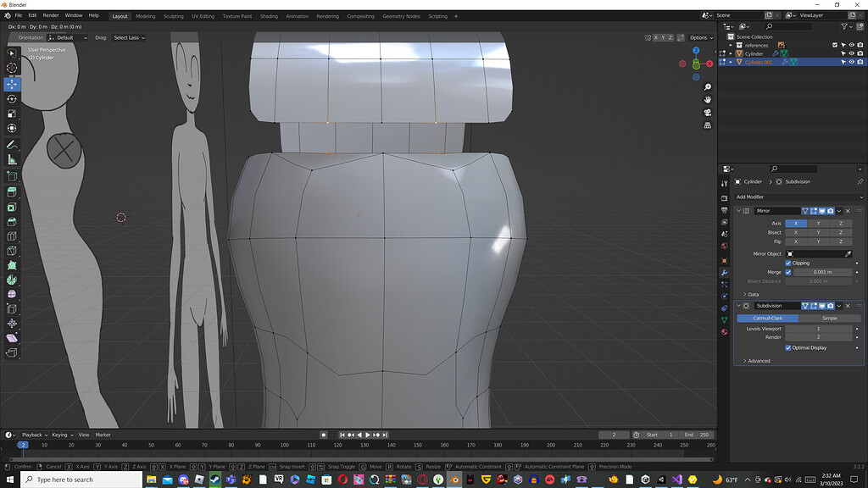868x488 pixels.
Task: Select the Knife tool
Action: 12,251
